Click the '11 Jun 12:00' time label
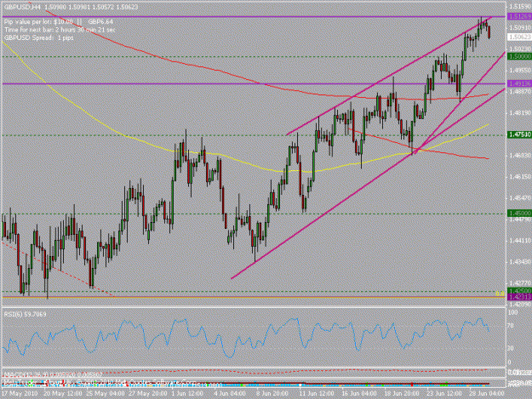This screenshot has height=399, width=532. coord(317,394)
